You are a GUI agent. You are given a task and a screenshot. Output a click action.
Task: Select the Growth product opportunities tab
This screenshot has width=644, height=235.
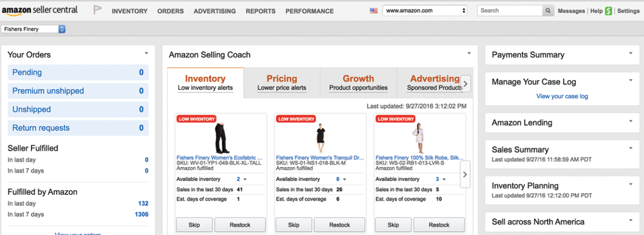click(358, 83)
